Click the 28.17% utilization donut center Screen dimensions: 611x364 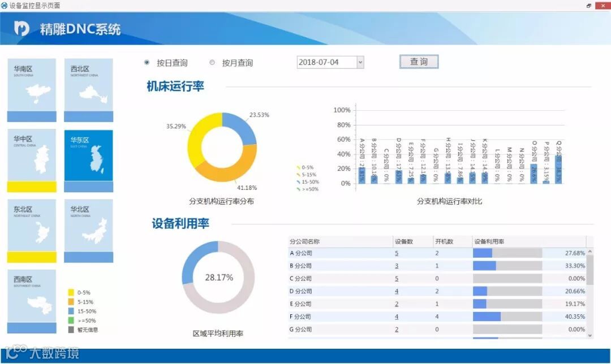click(x=218, y=278)
